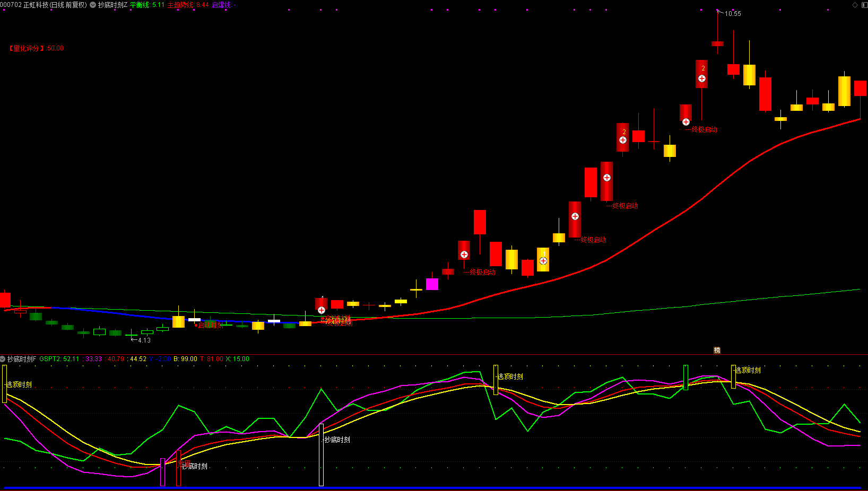Click the purple 启爆线 label
Screen dimensions: 868x491
223,5
